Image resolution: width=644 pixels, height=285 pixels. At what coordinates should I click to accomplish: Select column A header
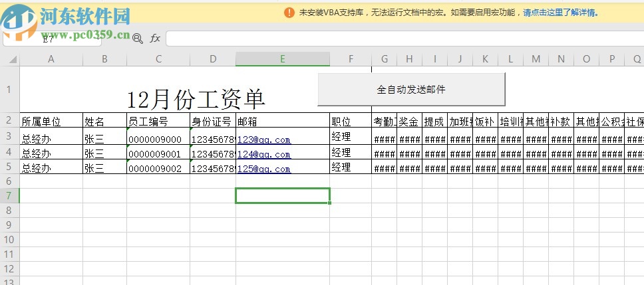(x=51, y=59)
